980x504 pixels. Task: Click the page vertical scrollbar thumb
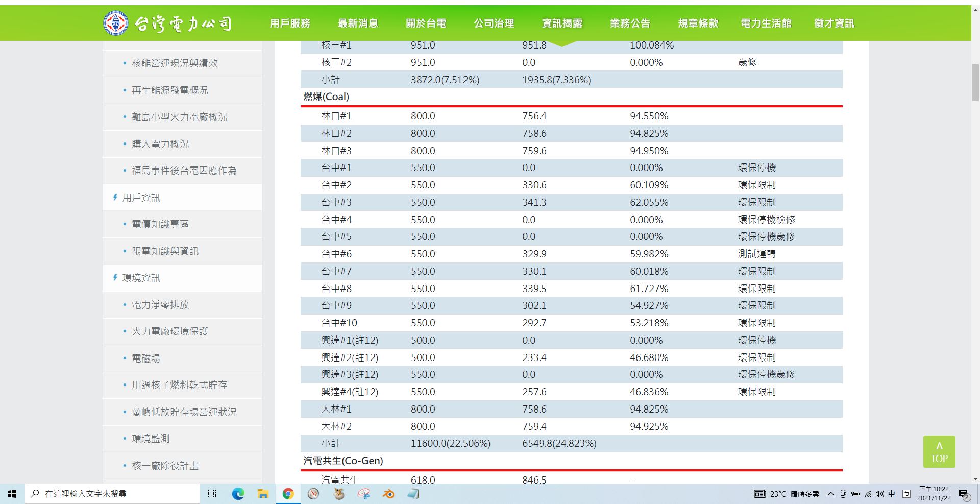pyautogui.click(x=975, y=83)
